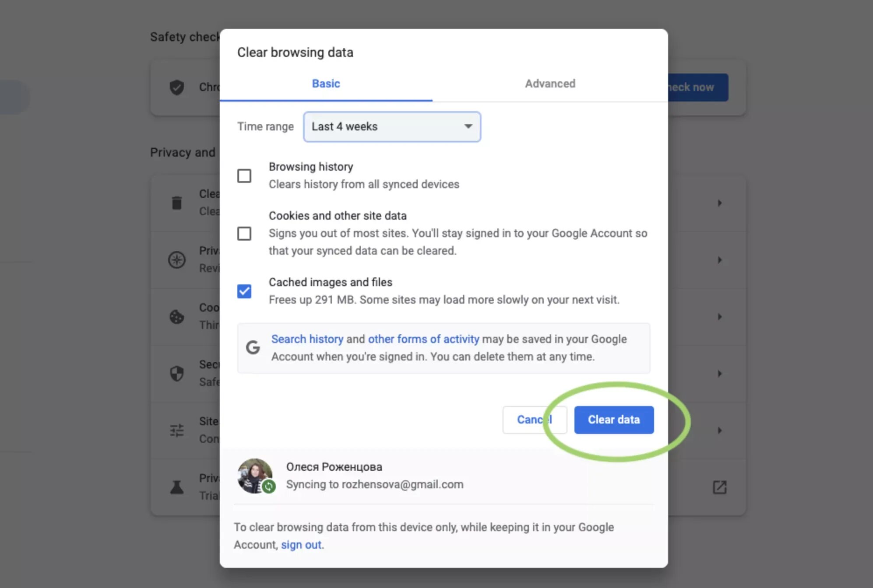This screenshot has height=588, width=873.
Task: Check Cookies and other site data
Action: point(244,234)
